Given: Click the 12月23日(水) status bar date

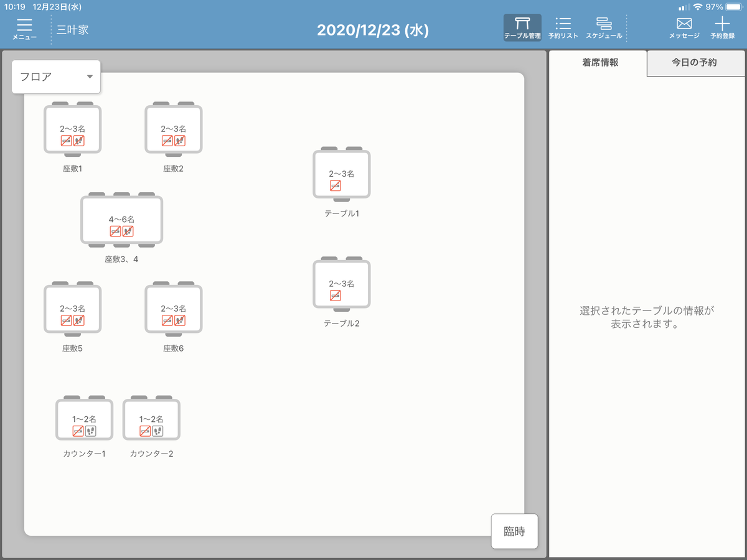Looking at the screenshot, I should tap(57, 7).
